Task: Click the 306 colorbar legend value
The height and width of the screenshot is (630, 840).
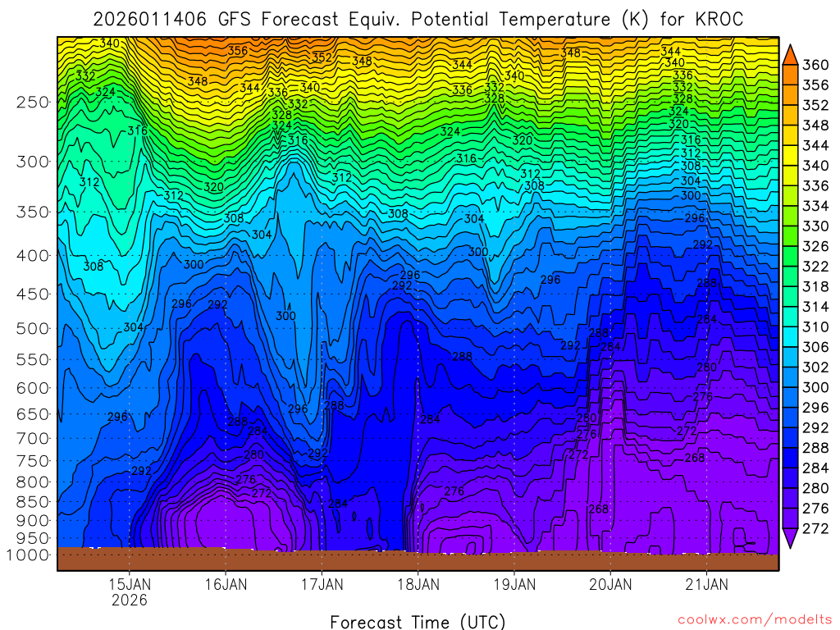Action: pos(815,347)
